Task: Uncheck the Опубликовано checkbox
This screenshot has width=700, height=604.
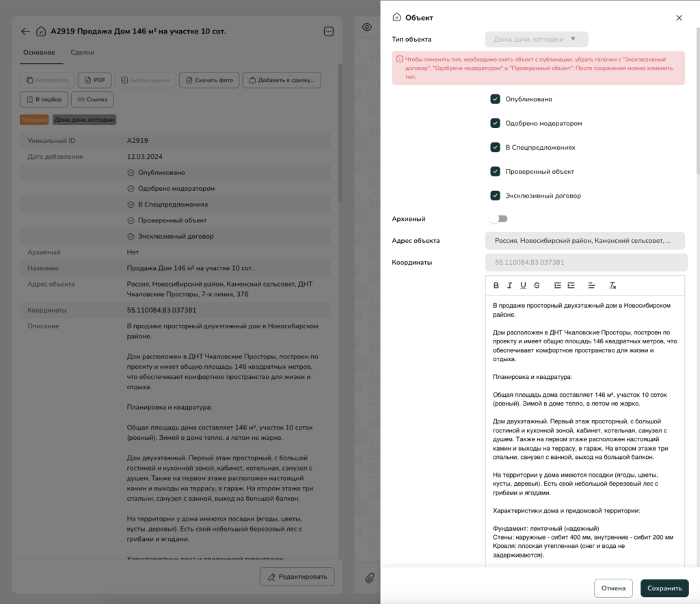Action: point(496,99)
